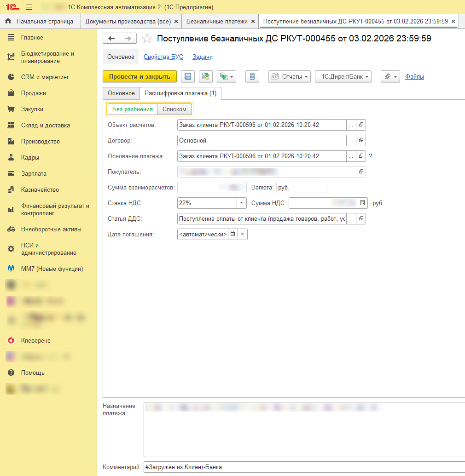The width and height of the screenshot is (465, 476).
Task: Open the Статья ДДС item card
Action: (x=361, y=218)
